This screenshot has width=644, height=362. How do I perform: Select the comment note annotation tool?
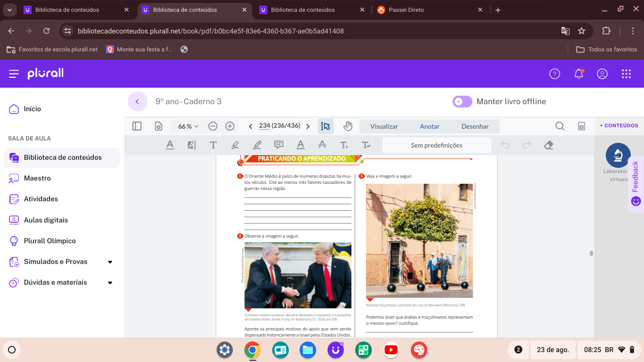pos(279,145)
